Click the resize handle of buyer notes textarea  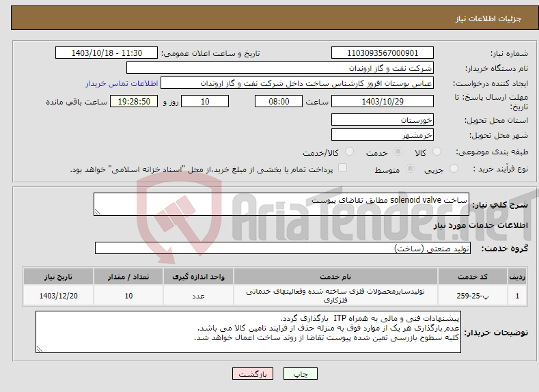tap(40, 349)
